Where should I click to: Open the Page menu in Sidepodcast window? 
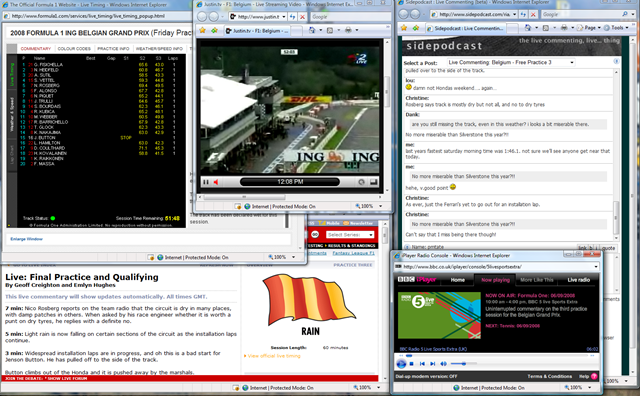(x=588, y=28)
